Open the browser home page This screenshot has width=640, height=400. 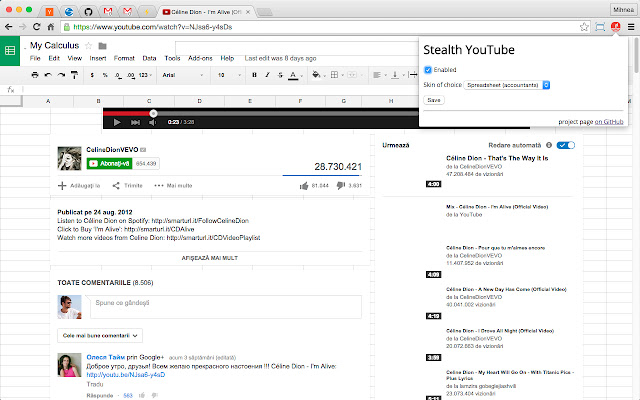(51, 27)
